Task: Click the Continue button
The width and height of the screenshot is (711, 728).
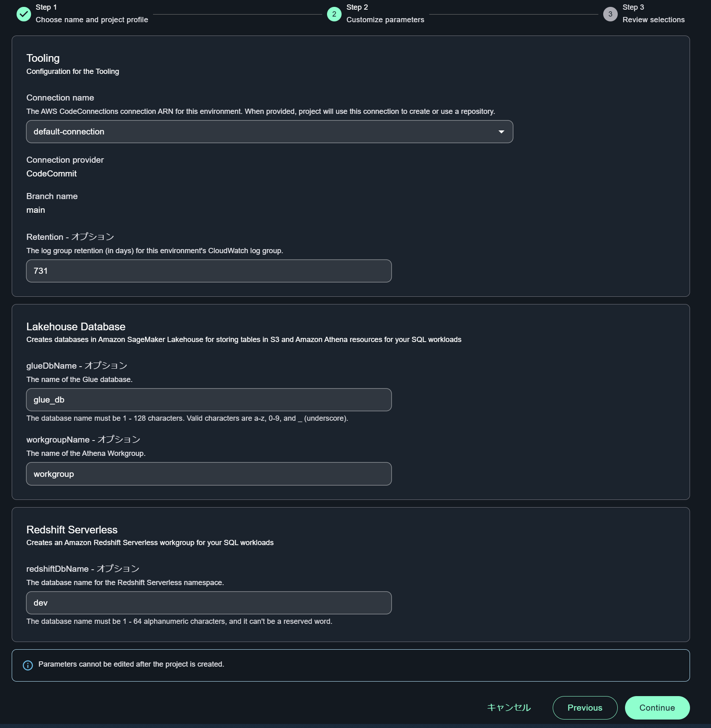Action: point(657,708)
